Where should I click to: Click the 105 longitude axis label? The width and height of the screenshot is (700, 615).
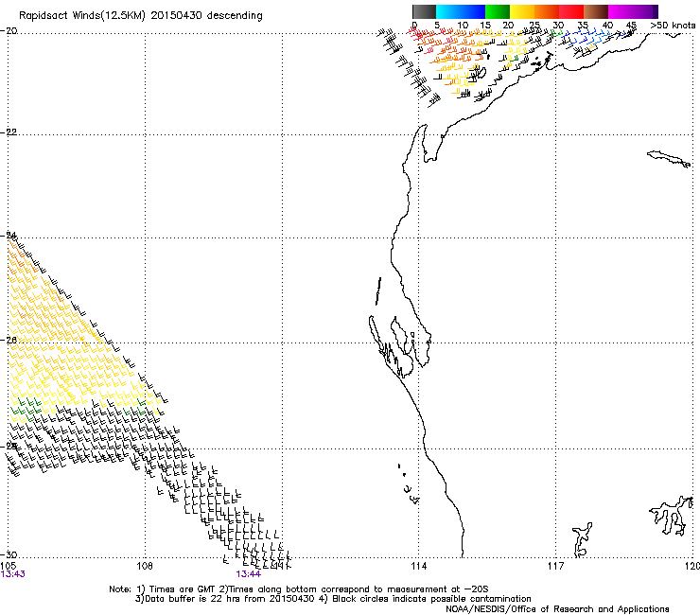coord(8,566)
